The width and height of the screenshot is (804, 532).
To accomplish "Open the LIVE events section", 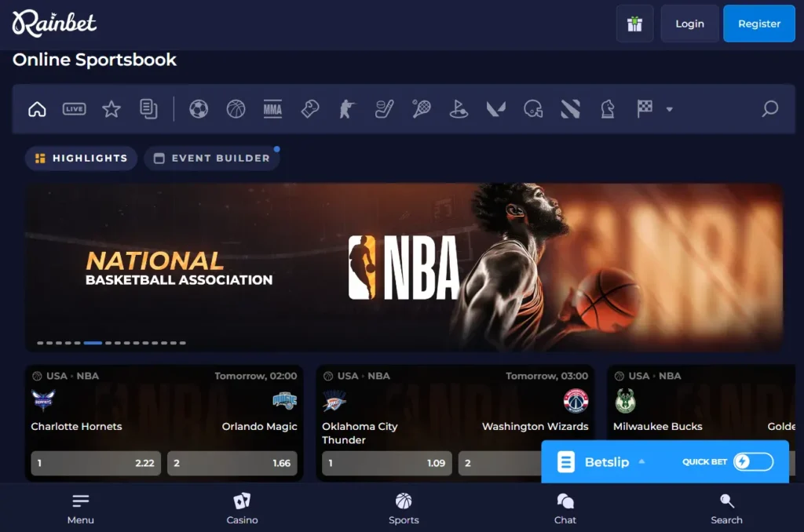I will point(74,109).
